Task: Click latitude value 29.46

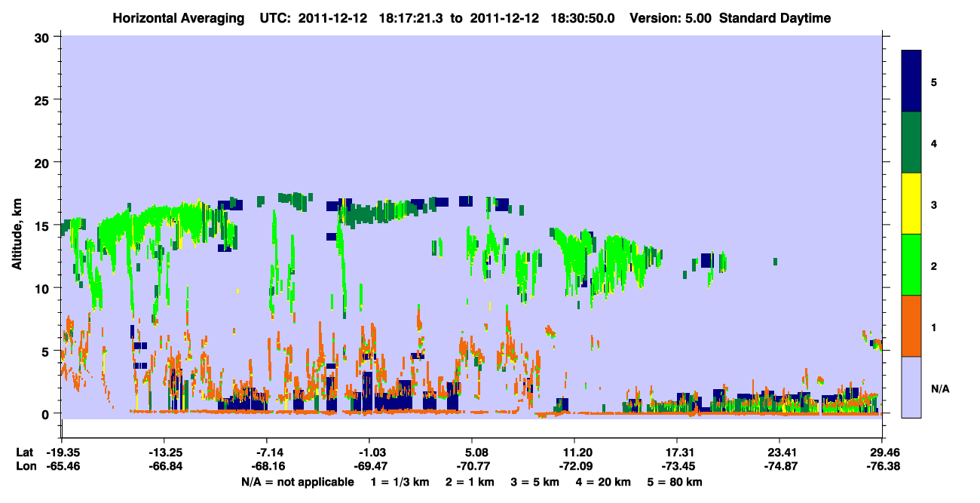Action: 882,452
